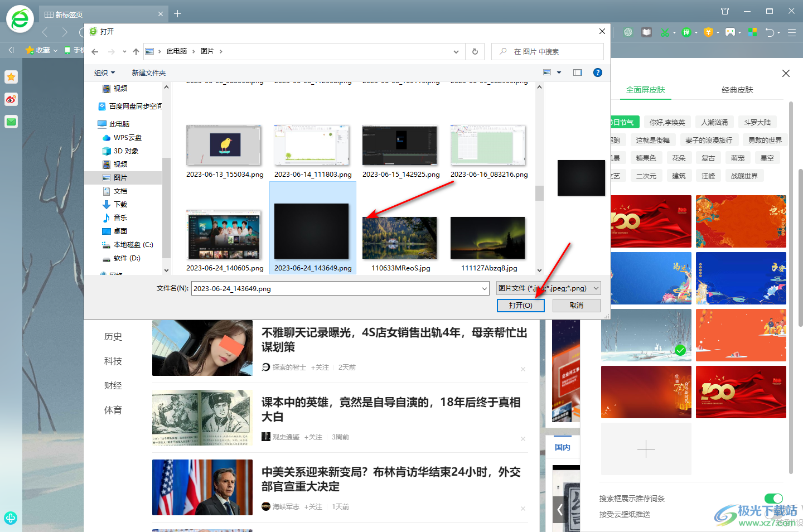Click the green translate icon

687,32
